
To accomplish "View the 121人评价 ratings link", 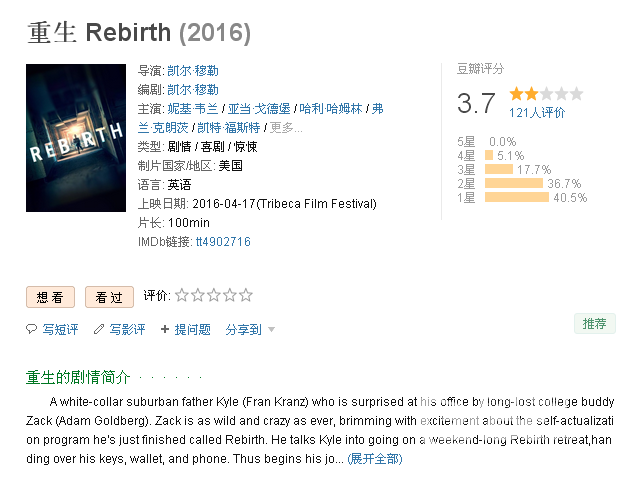I will pyautogui.click(x=537, y=113).
